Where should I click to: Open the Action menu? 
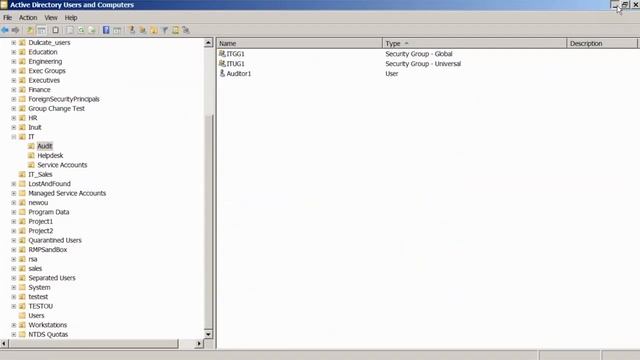coord(28,18)
